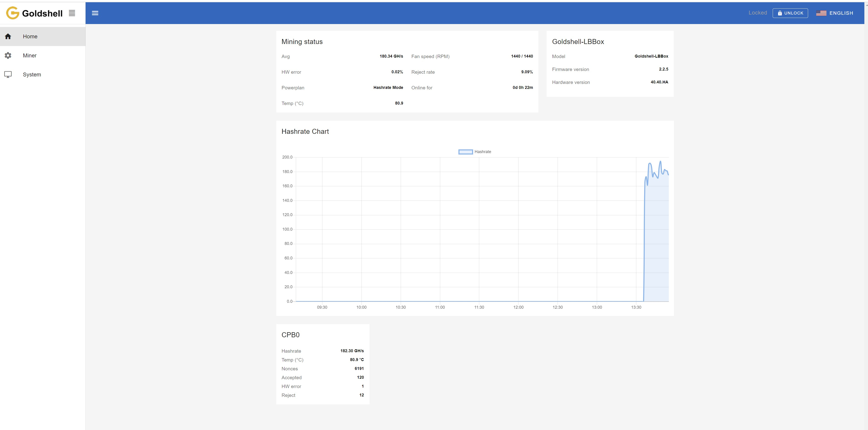Click the 12:00 time axis label

click(x=518, y=308)
